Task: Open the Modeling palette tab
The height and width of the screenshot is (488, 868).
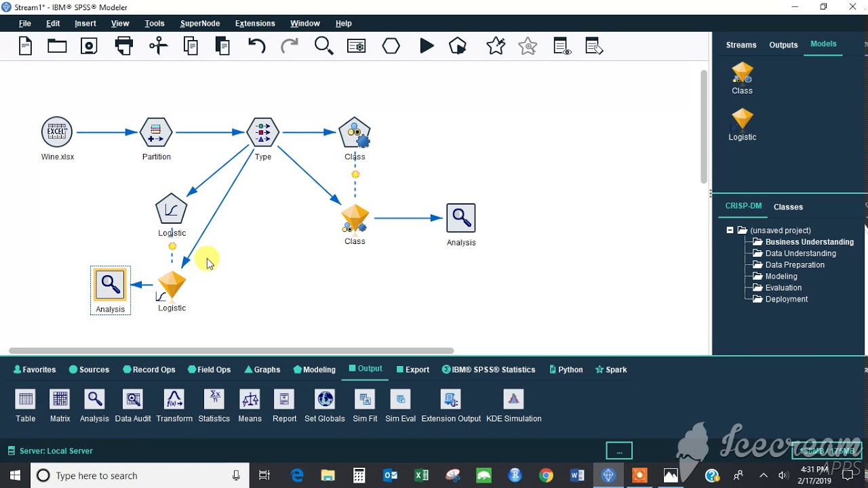Action: pos(315,369)
